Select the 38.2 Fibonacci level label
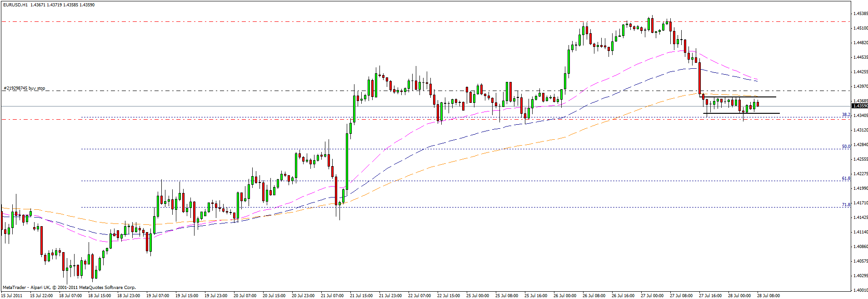 point(846,115)
